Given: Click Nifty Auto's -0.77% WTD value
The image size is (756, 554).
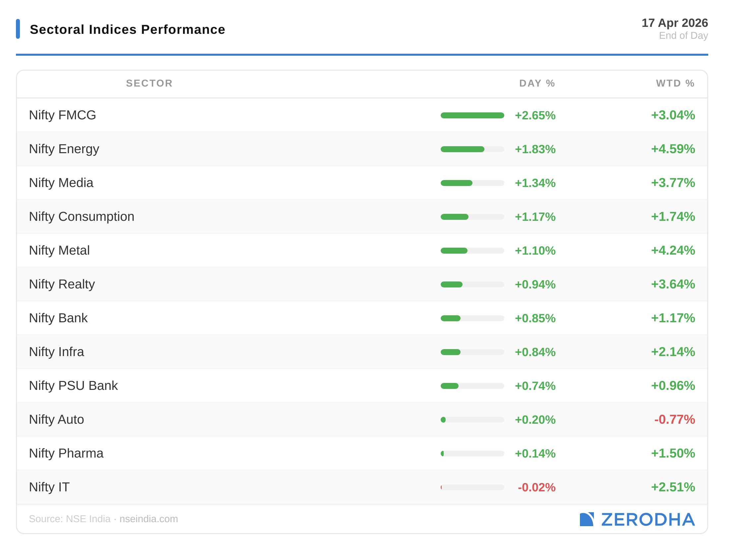Looking at the screenshot, I should (674, 419).
